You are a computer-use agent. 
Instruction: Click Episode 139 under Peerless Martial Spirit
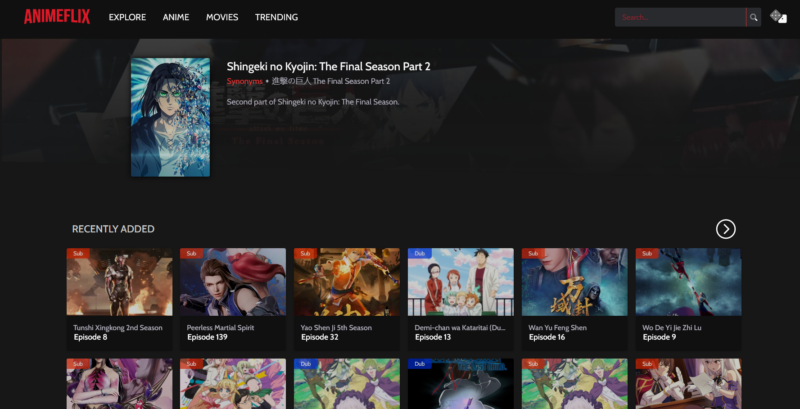tap(207, 337)
